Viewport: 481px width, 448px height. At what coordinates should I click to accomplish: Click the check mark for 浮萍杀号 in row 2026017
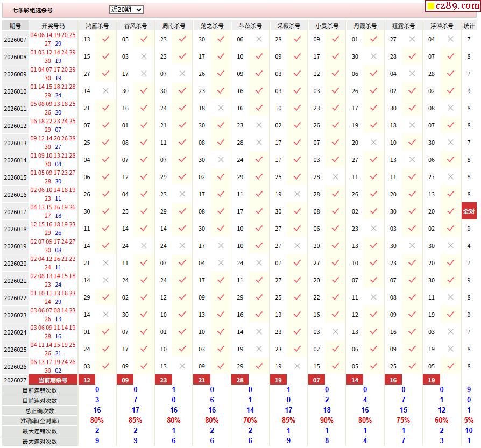tap(450, 211)
